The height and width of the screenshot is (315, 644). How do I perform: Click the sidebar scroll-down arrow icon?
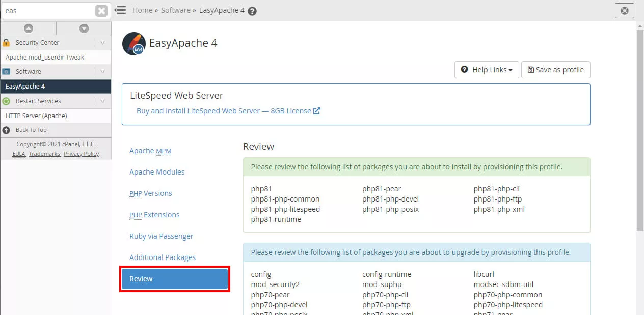pyautogui.click(x=84, y=28)
